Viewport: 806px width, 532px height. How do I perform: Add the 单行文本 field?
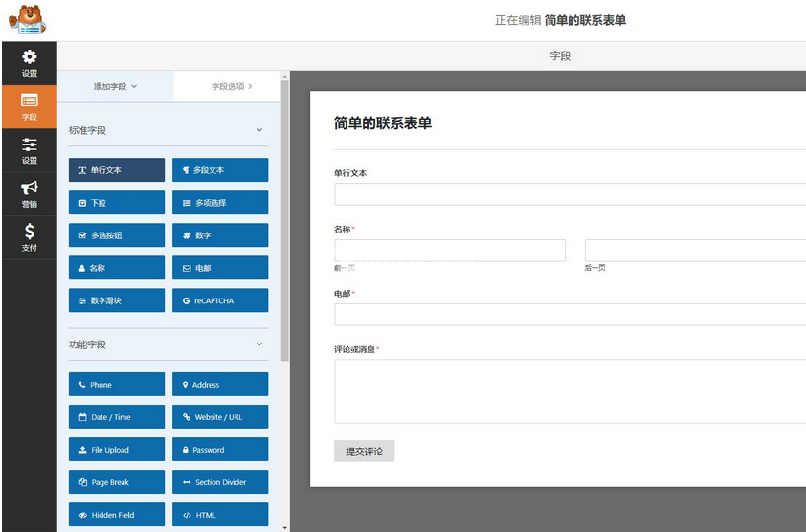[x=117, y=170]
